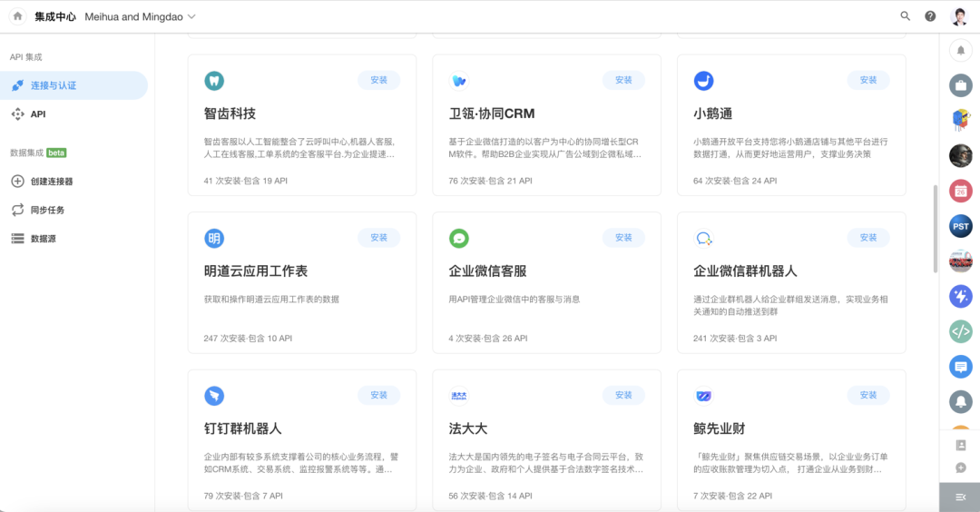The height and width of the screenshot is (512, 980).
Task: Open the search magnifier icon
Action: point(905,16)
